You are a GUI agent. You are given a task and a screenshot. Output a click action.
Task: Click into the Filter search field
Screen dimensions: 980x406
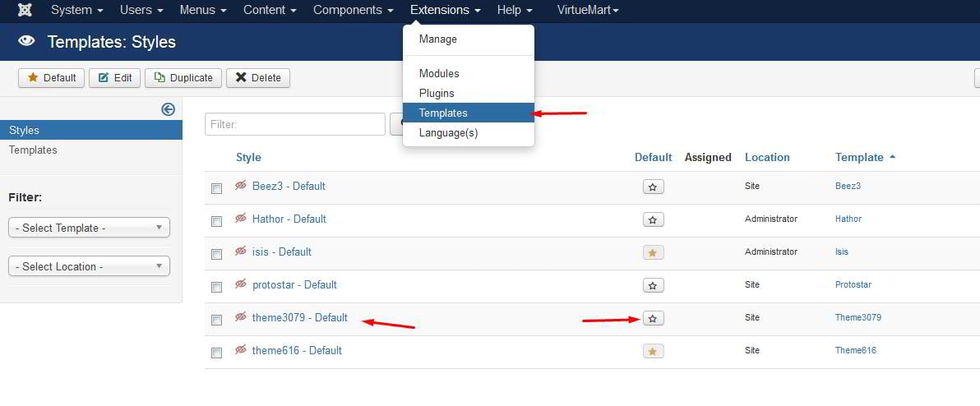[295, 124]
